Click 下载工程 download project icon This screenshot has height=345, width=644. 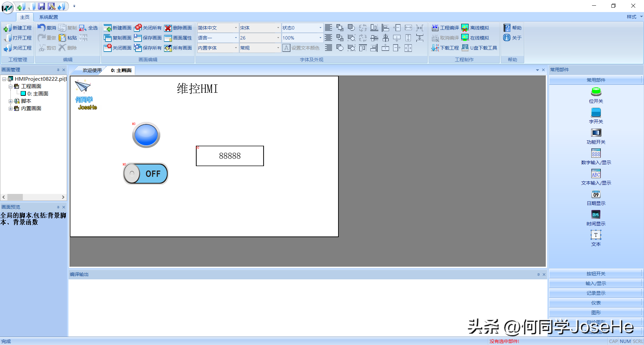(435, 48)
